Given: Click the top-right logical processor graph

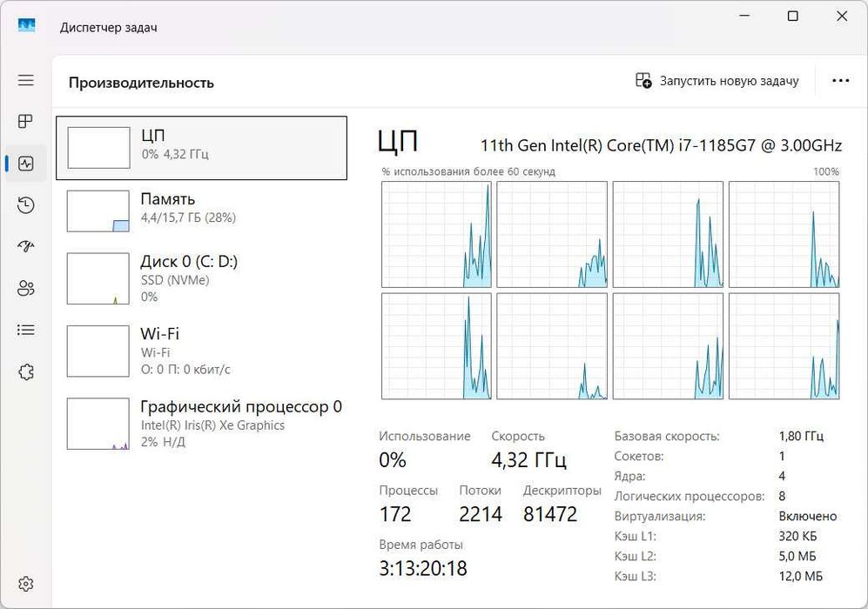Looking at the screenshot, I should (784, 234).
